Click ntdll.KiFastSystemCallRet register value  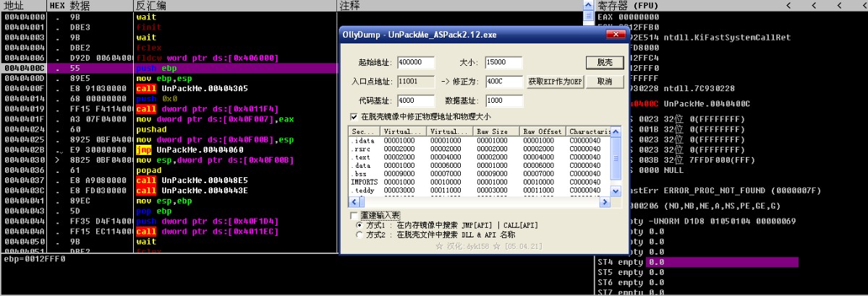click(x=727, y=38)
